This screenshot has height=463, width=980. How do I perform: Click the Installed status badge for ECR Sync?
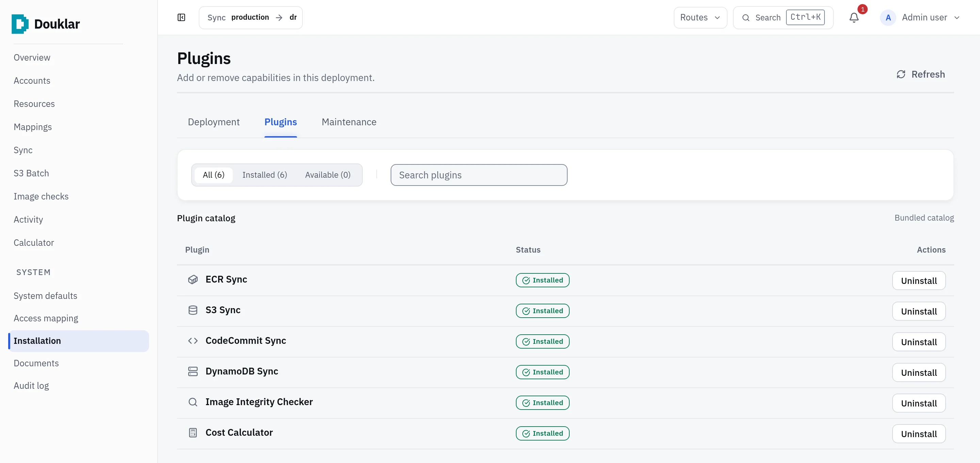542,280
